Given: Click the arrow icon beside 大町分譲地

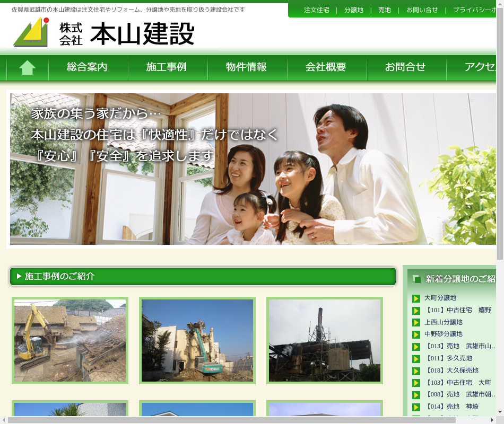Looking at the screenshot, I should tap(416, 298).
